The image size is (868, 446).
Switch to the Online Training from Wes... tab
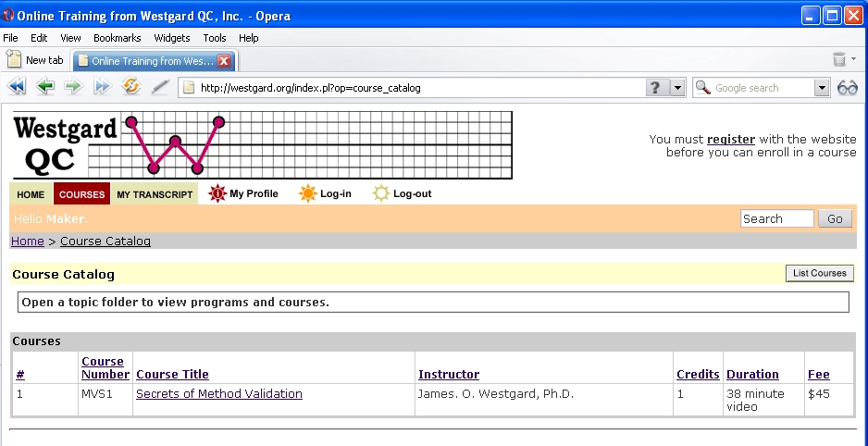click(155, 61)
